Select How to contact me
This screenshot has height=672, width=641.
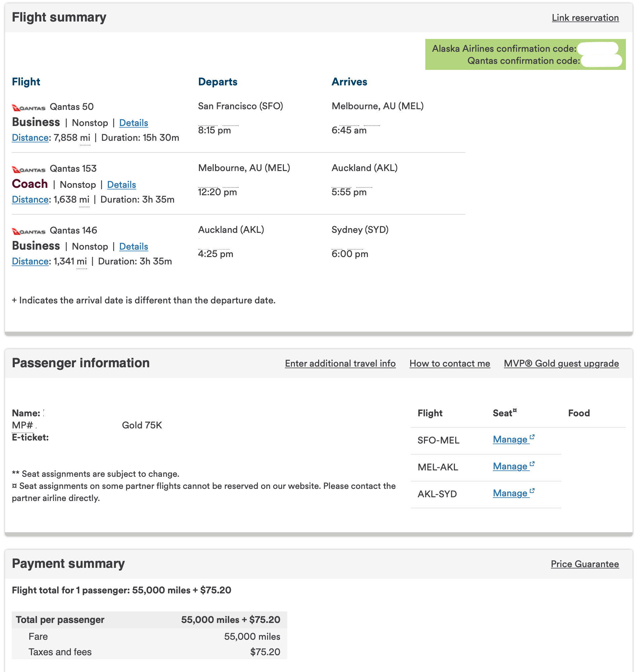click(x=450, y=363)
